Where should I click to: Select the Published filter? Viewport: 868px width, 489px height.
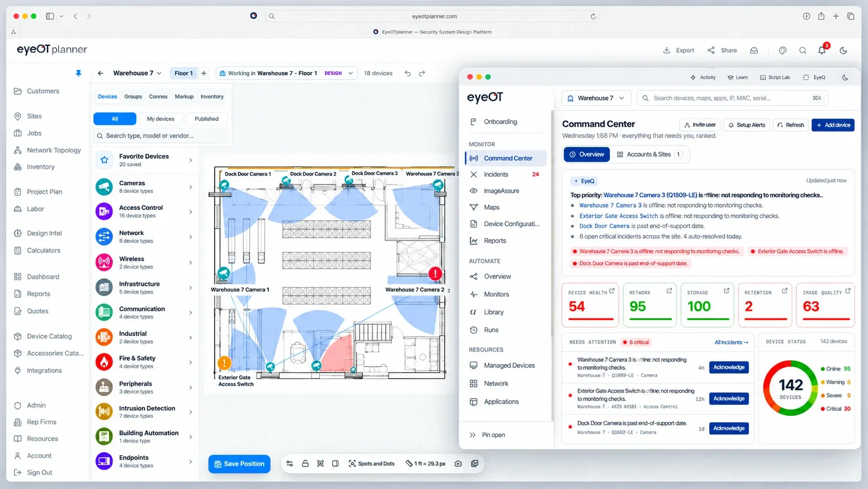[207, 119]
